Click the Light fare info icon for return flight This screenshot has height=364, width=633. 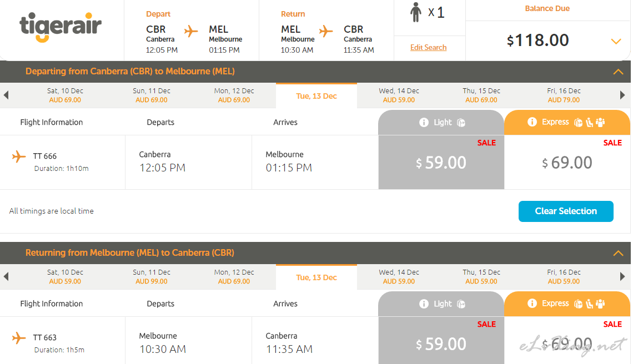click(424, 304)
